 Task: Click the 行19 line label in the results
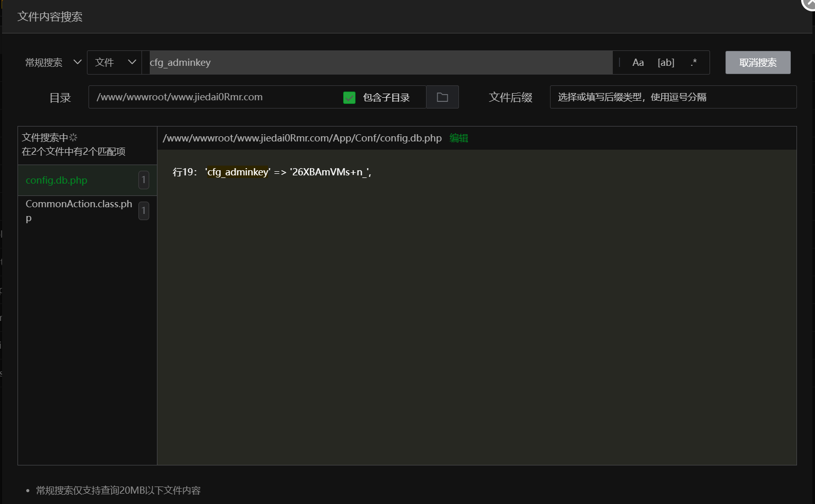click(x=185, y=172)
